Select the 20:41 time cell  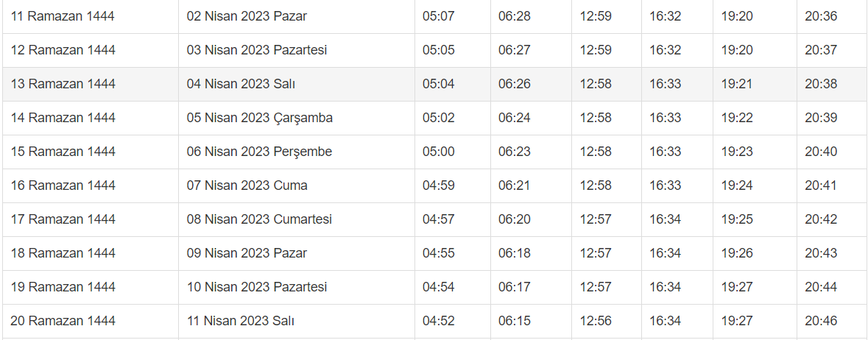tap(821, 185)
